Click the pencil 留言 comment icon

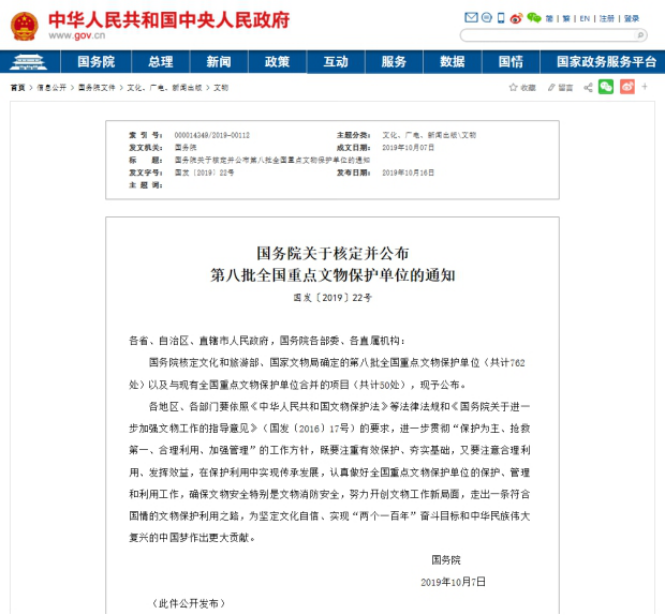[x=551, y=87]
